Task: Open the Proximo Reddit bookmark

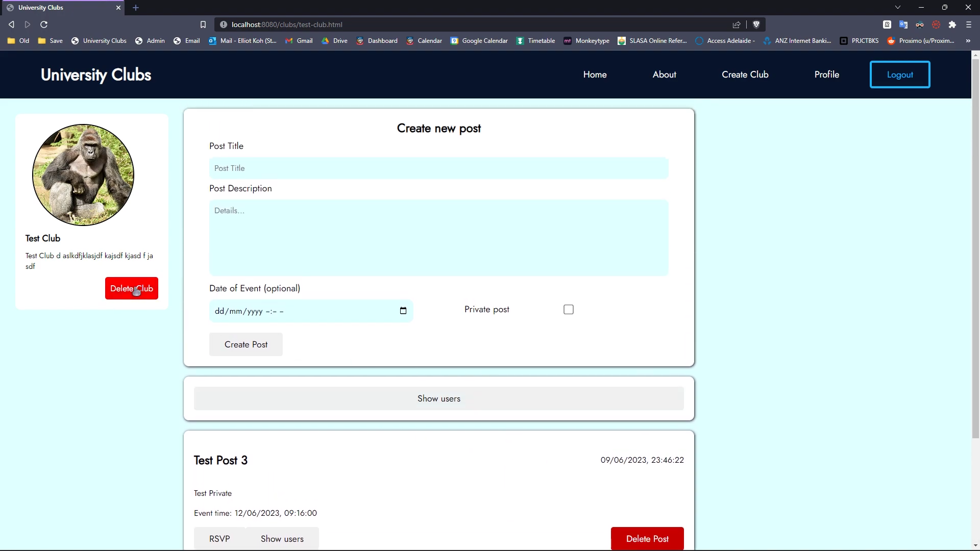Action: click(921, 41)
